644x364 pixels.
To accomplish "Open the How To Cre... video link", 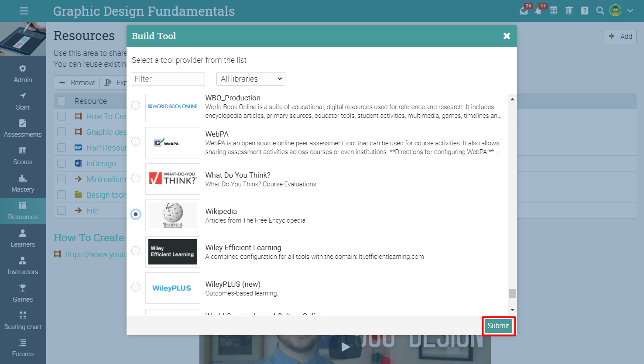I will pyautogui.click(x=106, y=117).
